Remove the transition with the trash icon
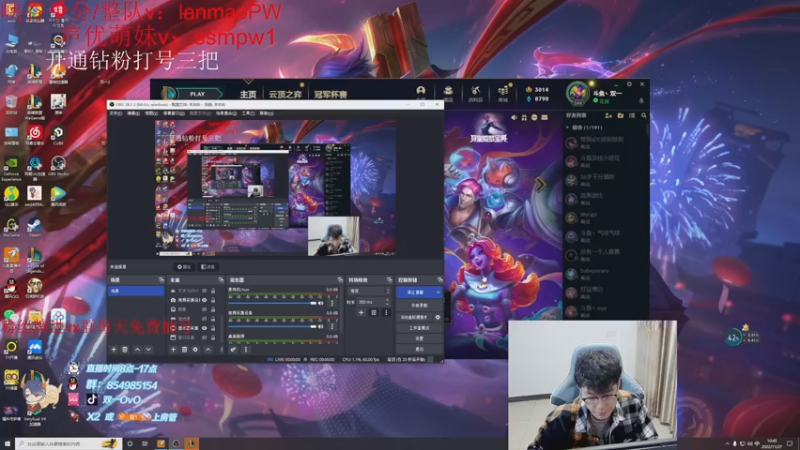 373,312
